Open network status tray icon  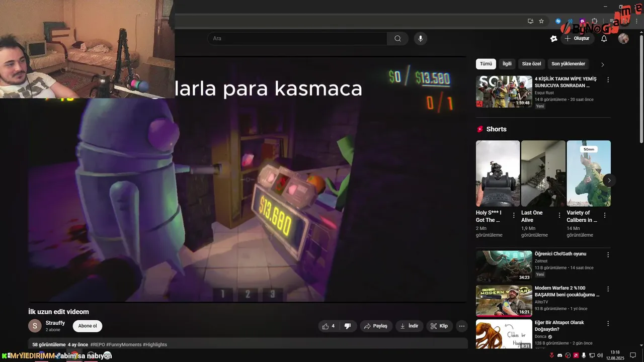592,355
